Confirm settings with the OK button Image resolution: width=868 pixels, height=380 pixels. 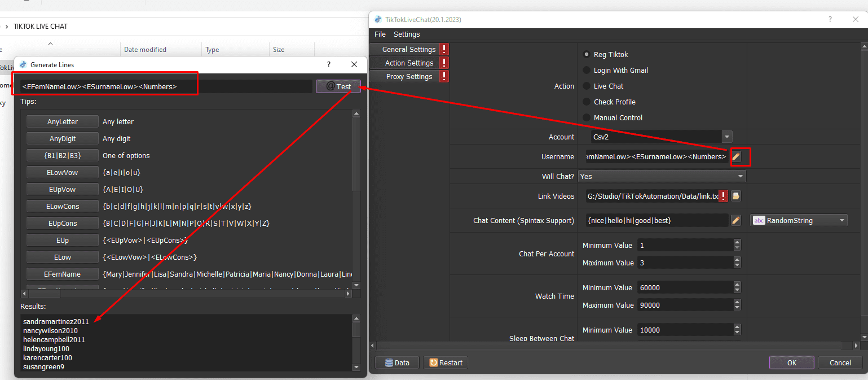tap(792, 362)
